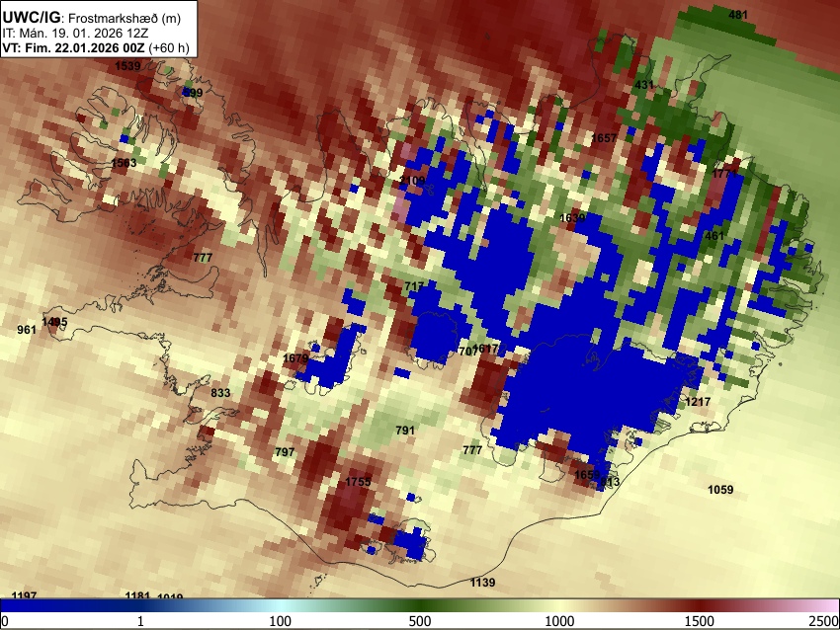The height and width of the screenshot is (630, 840).
Task: Click the '(+60 h)' forecast offset text
Action: [x=169, y=47]
